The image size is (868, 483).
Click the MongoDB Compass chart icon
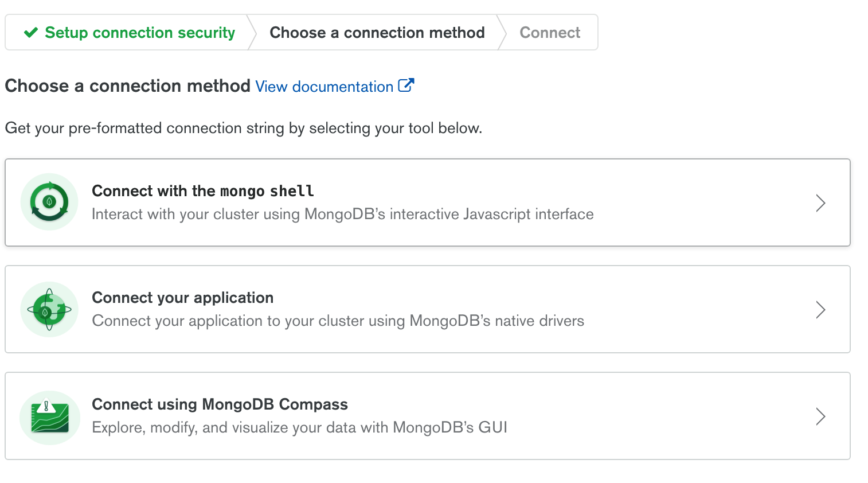[49, 417]
